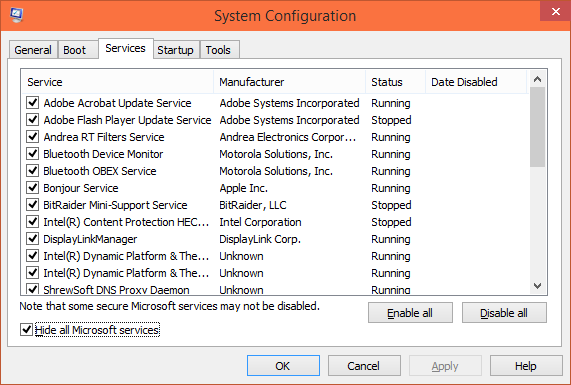Viewport: 571px width, 385px height.
Task: Confirm with the OK button
Action: click(283, 366)
